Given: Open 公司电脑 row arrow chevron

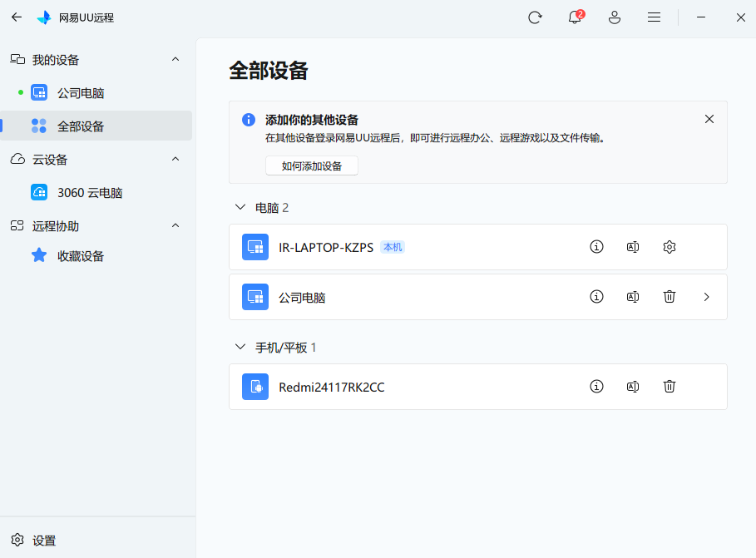Looking at the screenshot, I should point(706,297).
